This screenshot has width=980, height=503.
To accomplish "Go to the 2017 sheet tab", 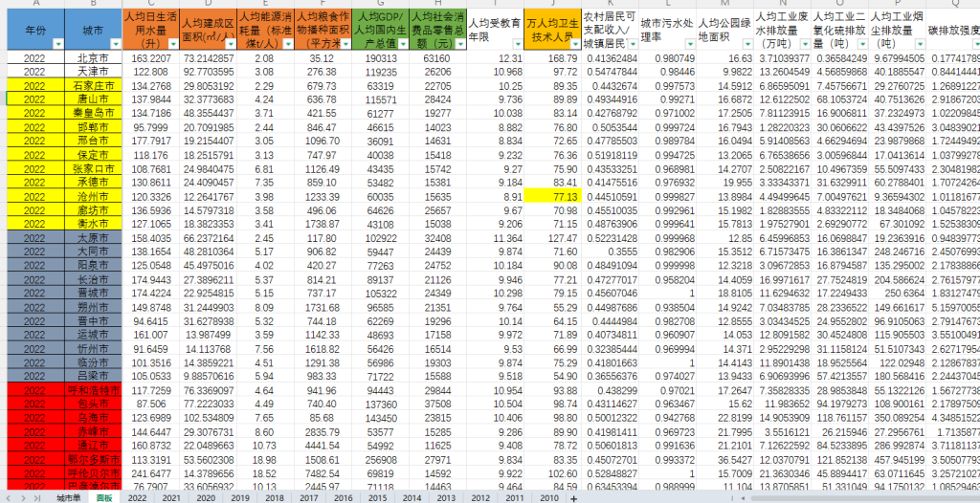I will (x=308, y=498).
